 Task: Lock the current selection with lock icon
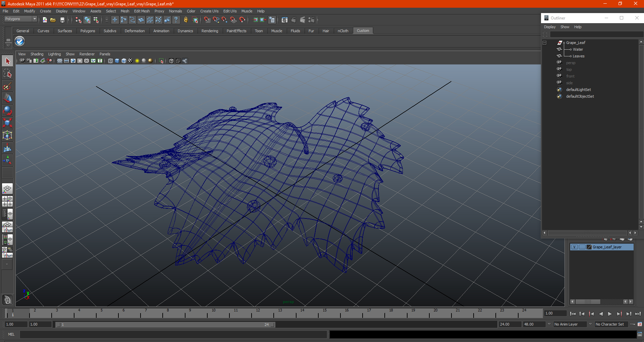click(185, 20)
